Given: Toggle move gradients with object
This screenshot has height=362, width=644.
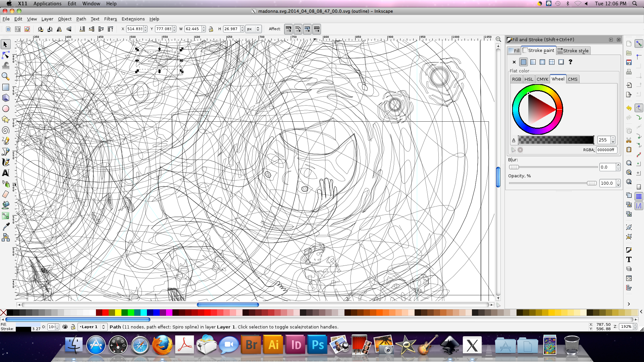Looking at the screenshot, I should (307, 29).
